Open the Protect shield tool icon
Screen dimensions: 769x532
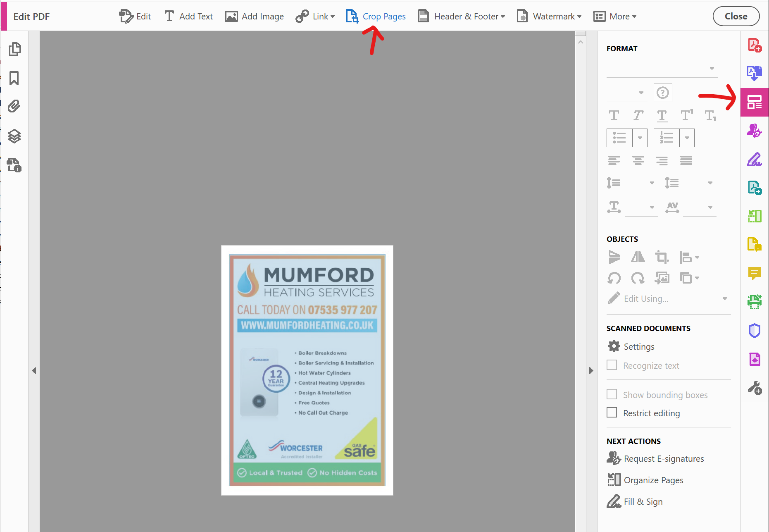[755, 330]
